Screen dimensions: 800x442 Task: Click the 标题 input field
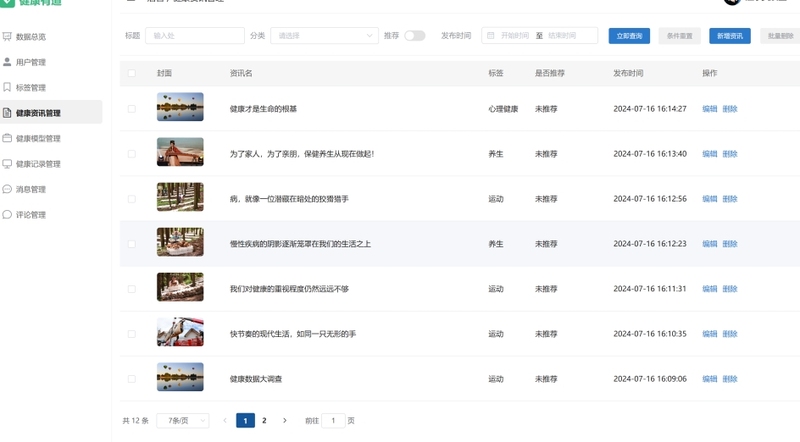point(195,36)
